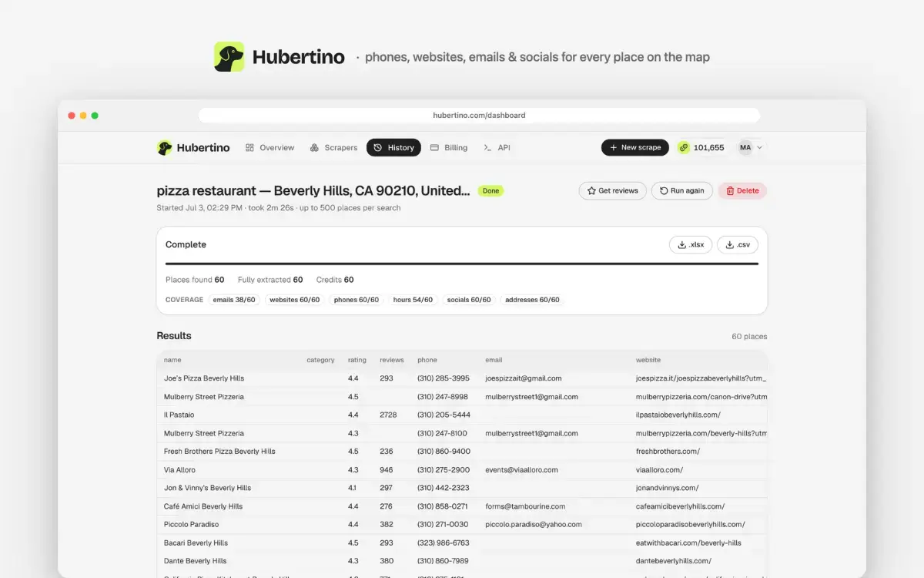Click website jonandvinnys.com/

[667, 488]
